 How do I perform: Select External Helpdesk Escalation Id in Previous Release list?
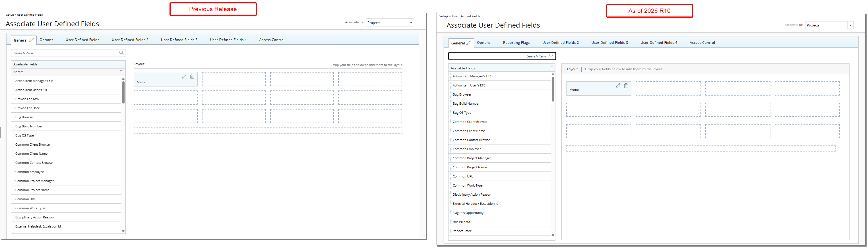(x=67, y=226)
